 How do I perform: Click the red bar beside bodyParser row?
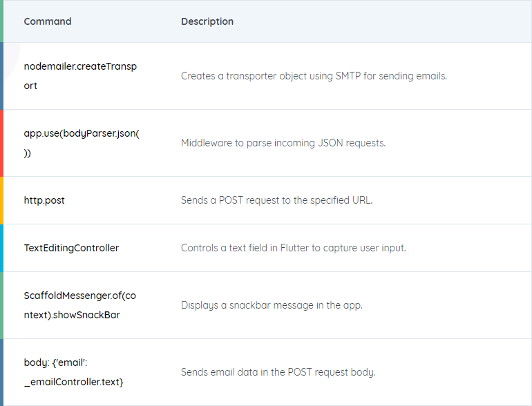tap(1, 143)
